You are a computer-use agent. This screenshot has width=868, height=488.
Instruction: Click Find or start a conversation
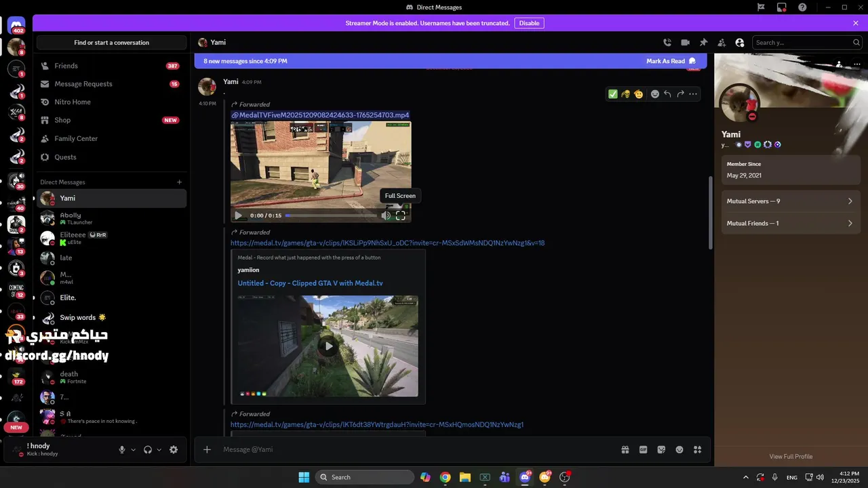pos(112,42)
